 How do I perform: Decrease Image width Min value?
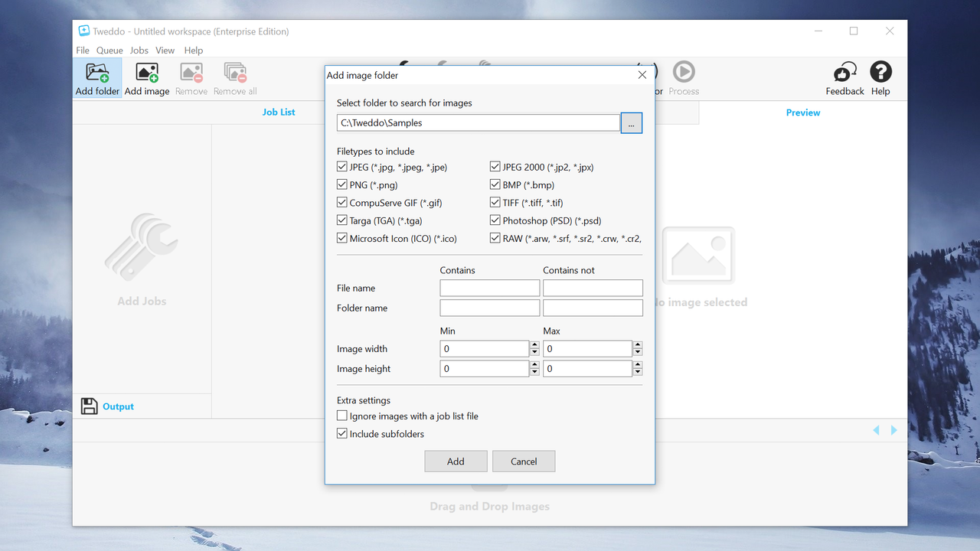(534, 353)
